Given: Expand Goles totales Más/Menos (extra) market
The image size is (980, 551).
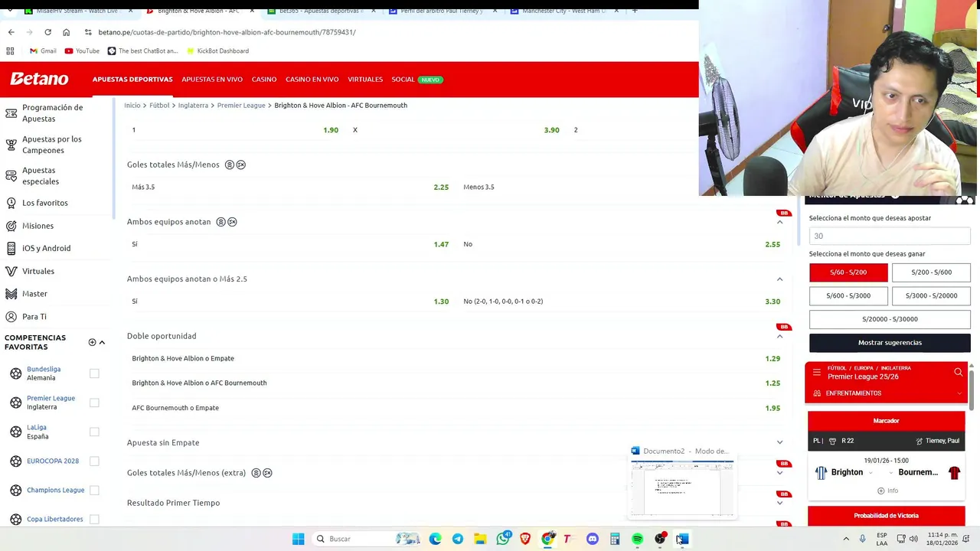Looking at the screenshot, I should [779, 473].
